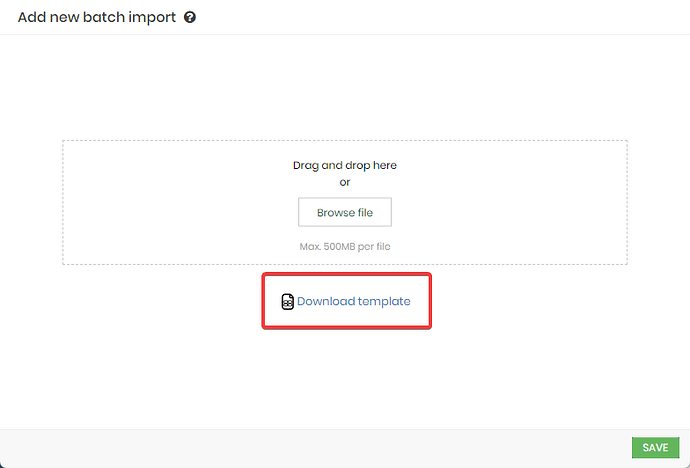Click the Drag and drop here text
690x468 pixels.
[x=345, y=165]
